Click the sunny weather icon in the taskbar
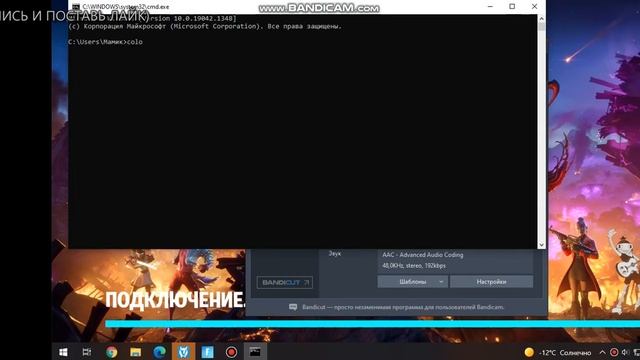The height and width of the screenshot is (360, 640). click(529, 352)
